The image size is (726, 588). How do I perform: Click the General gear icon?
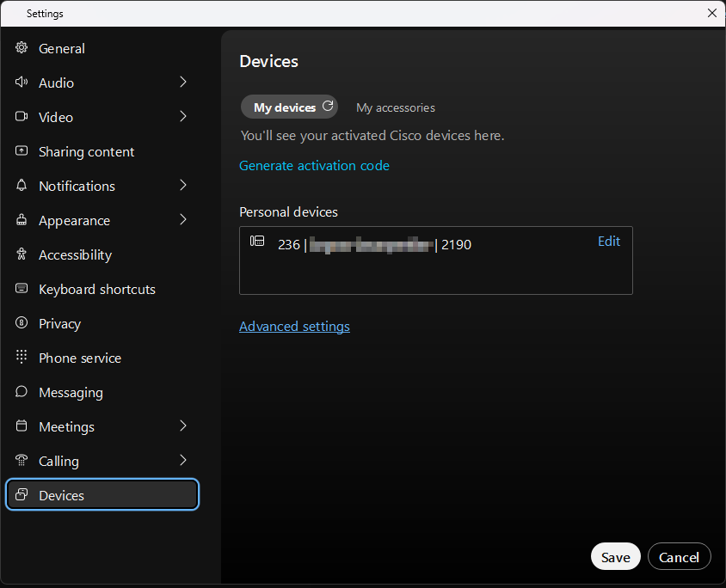(x=22, y=48)
